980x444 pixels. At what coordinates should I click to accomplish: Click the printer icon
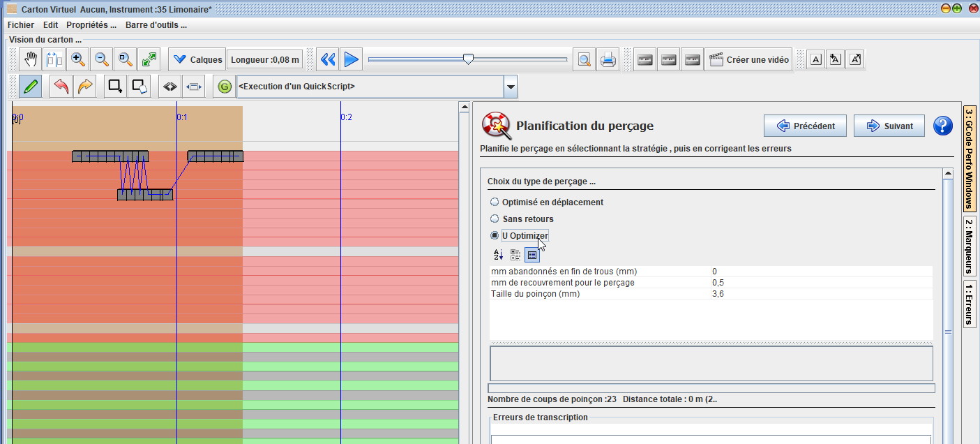(x=608, y=60)
